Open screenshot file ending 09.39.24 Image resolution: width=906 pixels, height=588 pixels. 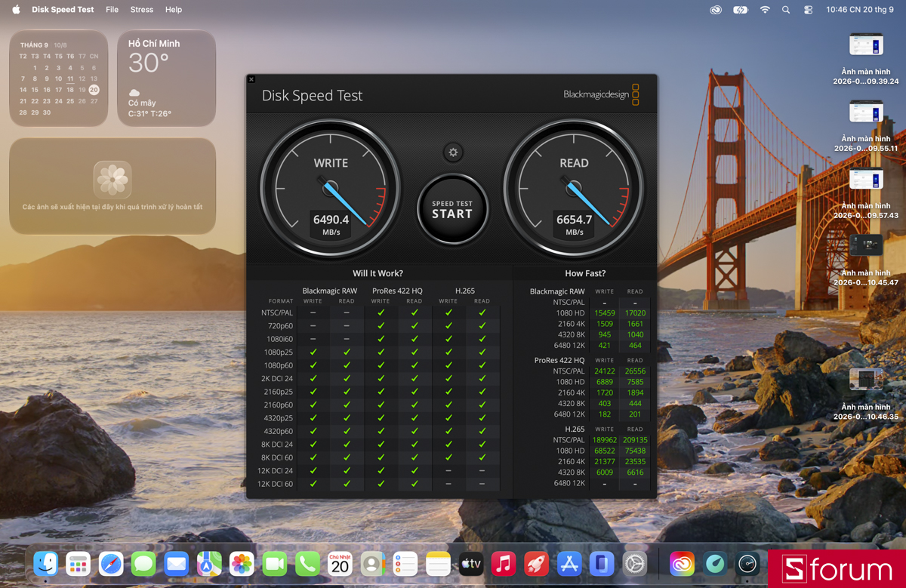coord(866,59)
